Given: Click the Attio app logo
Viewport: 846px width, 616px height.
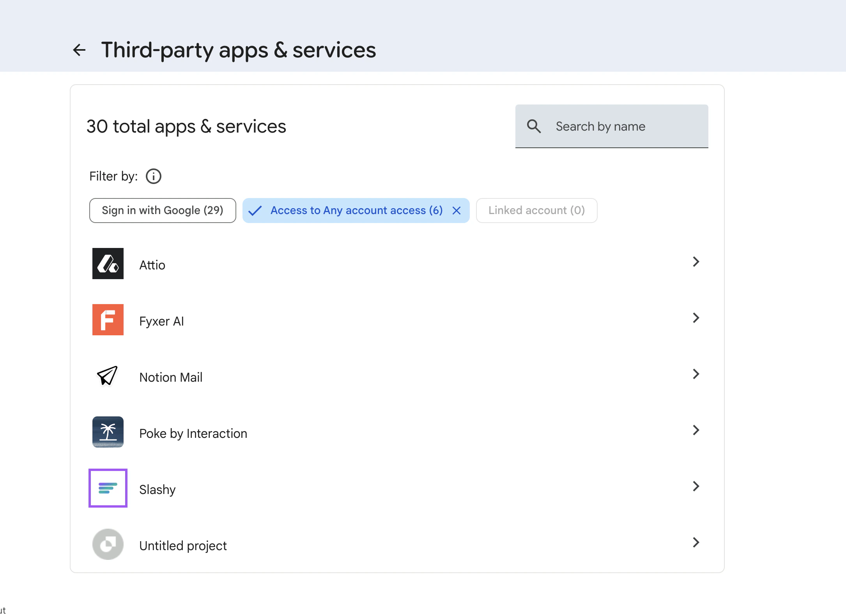Looking at the screenshot, I should click(x=108, y=264).
